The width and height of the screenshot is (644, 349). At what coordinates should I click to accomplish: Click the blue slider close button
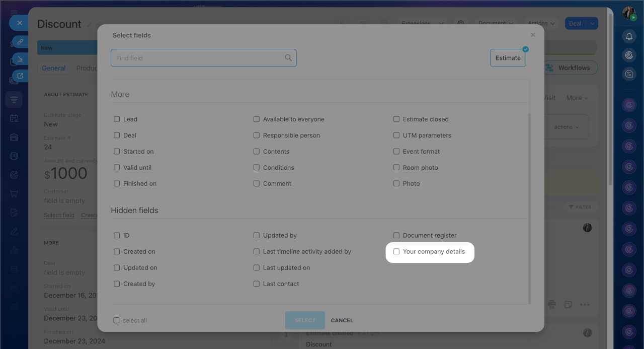pos(19,23)
